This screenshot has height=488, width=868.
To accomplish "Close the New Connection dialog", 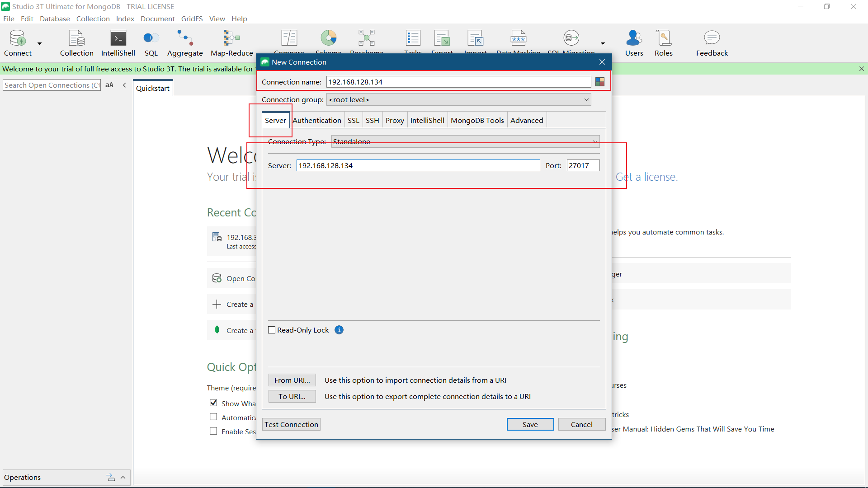I will coord(602,62).
